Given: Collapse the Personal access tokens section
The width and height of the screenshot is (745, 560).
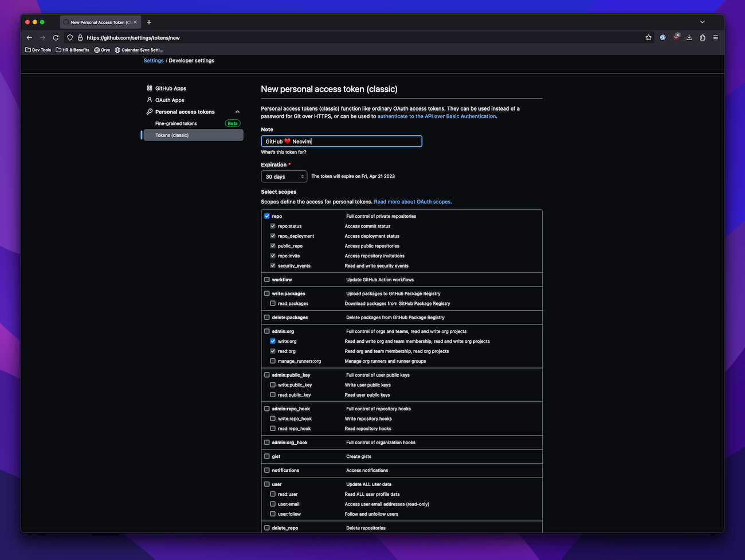Looking at the screenshot, I should (x=237, y=112).
